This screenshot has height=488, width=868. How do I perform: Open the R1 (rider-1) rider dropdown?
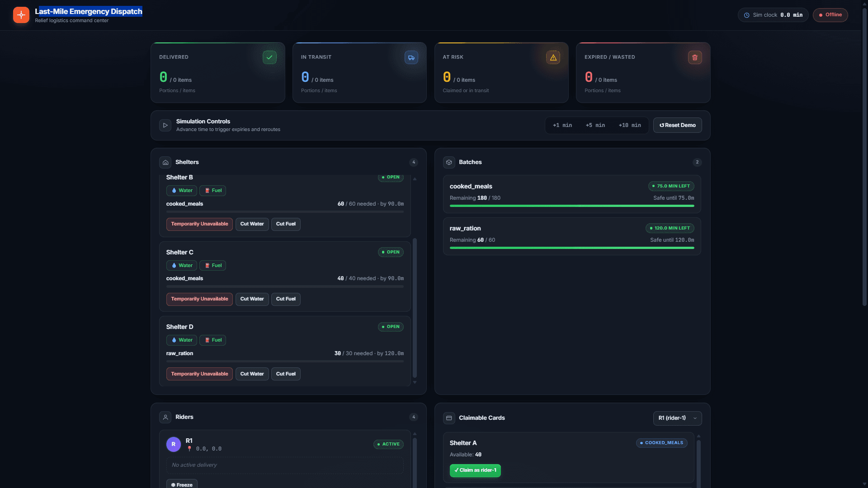pos(677,418)
